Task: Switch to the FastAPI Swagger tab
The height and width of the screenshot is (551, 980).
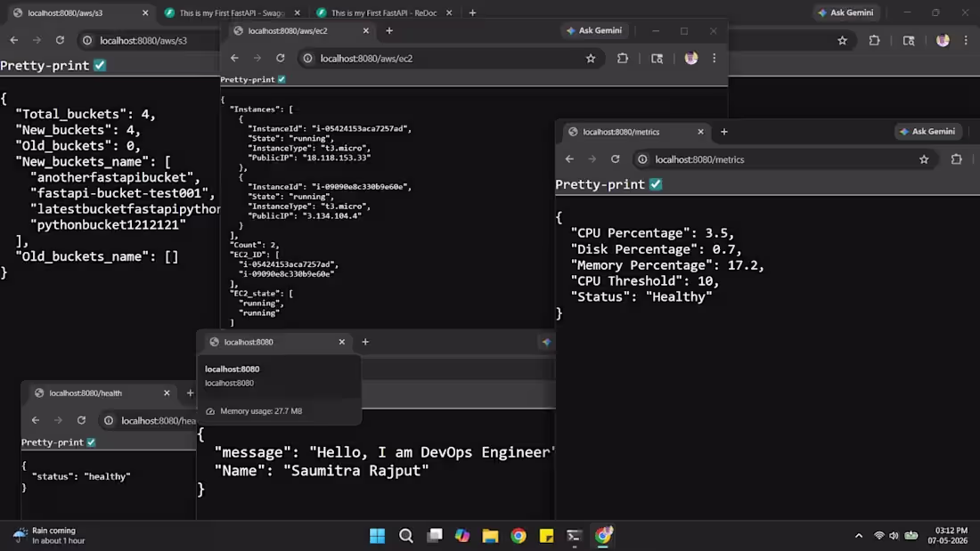Action: pos(232,12)
